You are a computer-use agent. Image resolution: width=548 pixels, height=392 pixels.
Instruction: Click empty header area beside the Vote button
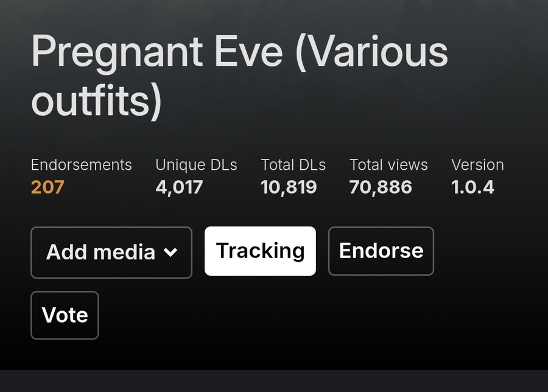click(315, 315)
